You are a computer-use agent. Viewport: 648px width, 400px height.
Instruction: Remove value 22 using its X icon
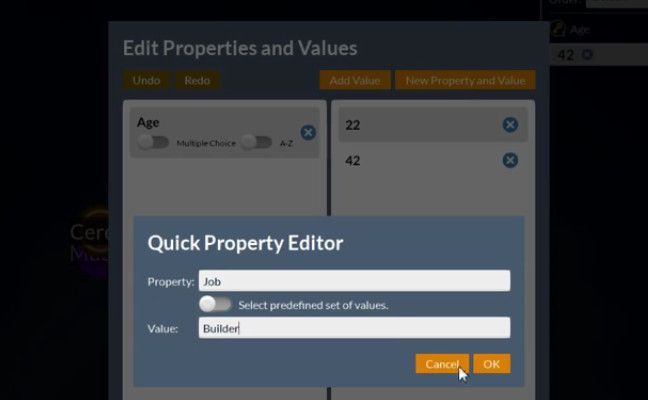pos(510,125)
